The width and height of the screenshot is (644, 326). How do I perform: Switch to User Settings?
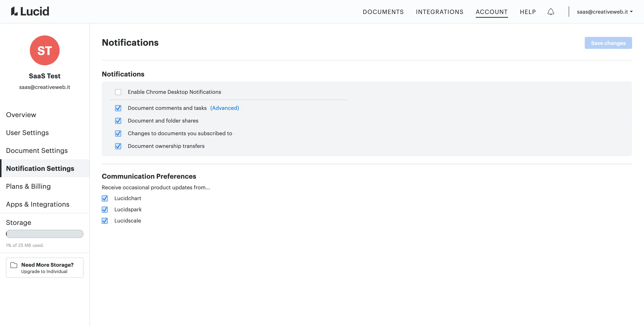pyautogui.click(x=45, y=133)
